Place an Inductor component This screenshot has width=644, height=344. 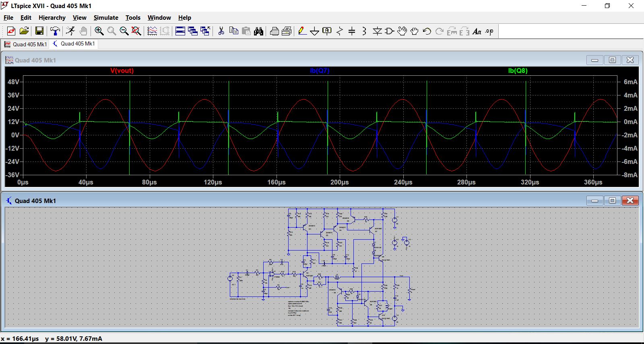(x=364, y=31)
